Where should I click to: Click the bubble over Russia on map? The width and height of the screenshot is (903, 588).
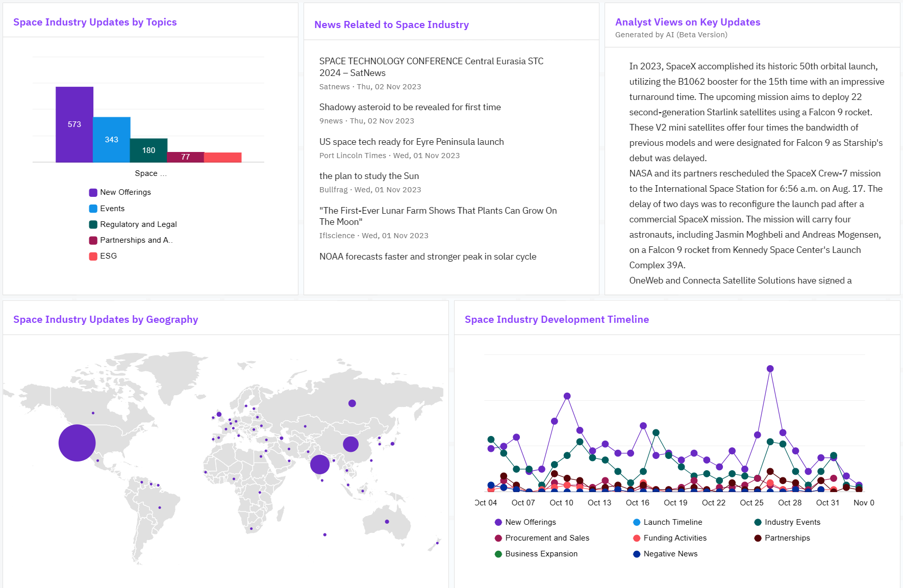pyautogui.click(x=352, y=403)
